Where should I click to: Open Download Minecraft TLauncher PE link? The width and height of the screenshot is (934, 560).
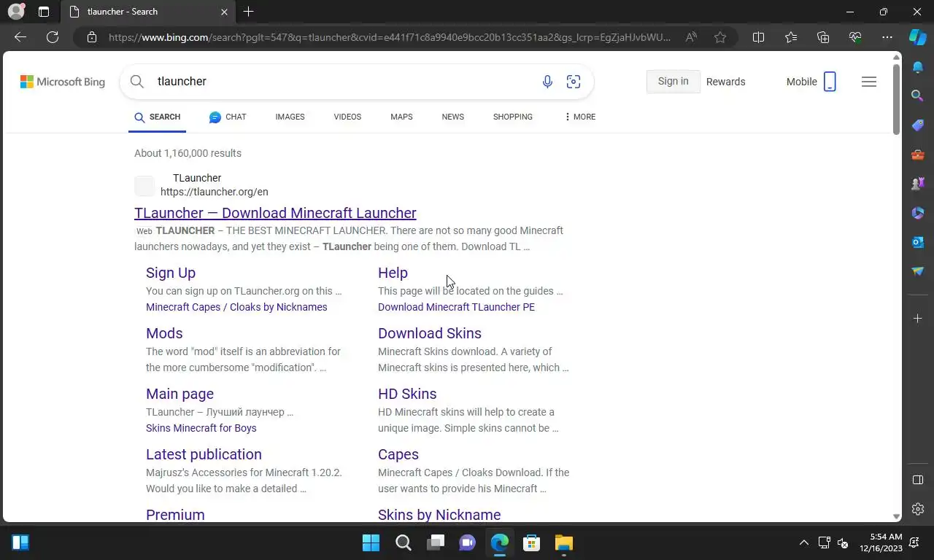coord(456,307)
